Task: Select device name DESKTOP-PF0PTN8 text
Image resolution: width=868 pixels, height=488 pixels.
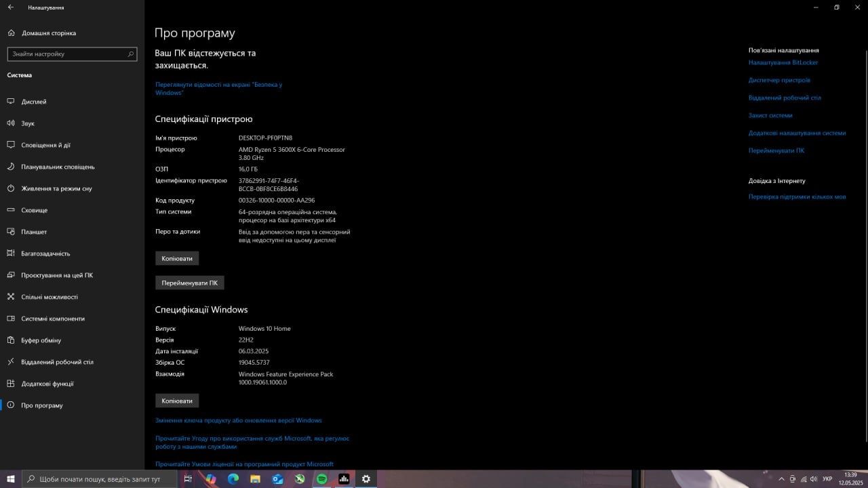Action: click(265, 138)
